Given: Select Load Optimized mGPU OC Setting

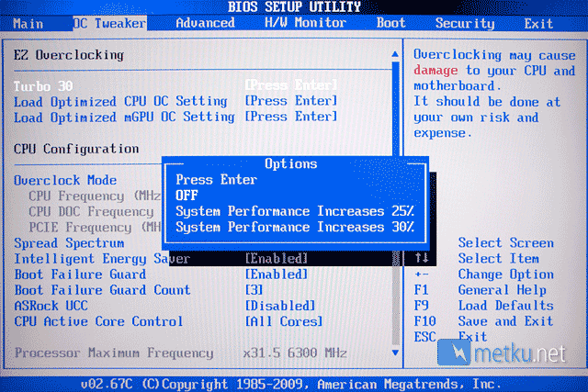Looking at the screenshot, I should click(x=125, y=118).
